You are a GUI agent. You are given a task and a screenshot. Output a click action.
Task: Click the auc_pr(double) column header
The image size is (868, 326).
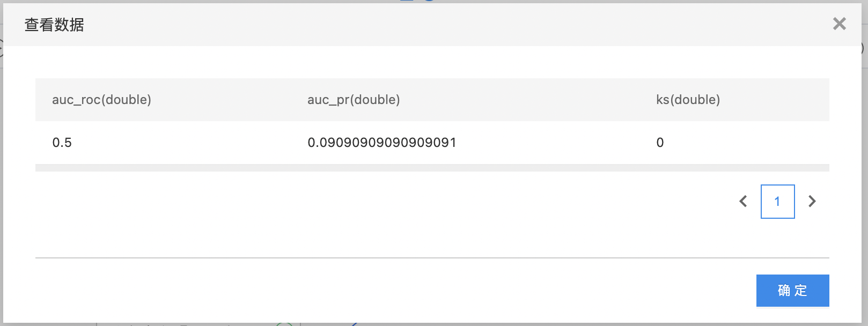pyautogui.click(x=354, y=100)
